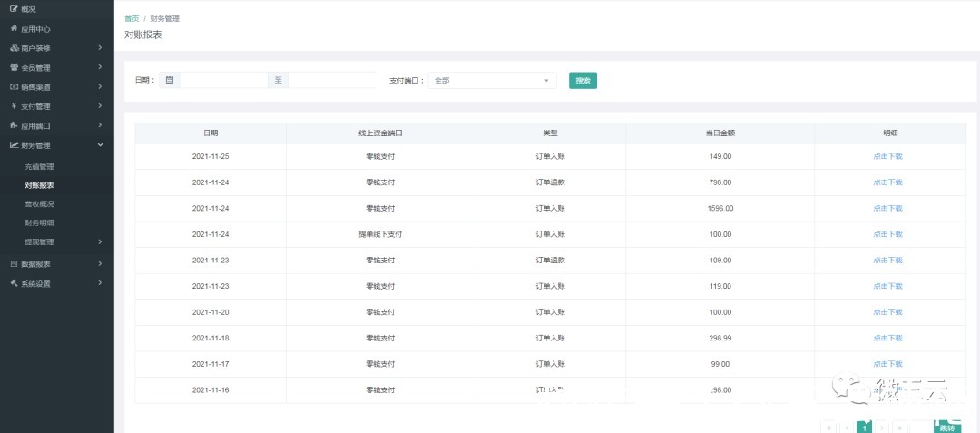
Task: Click 点击下载 for the 1596.00 row
Action: pyautogui.click(x=887, y=208)
